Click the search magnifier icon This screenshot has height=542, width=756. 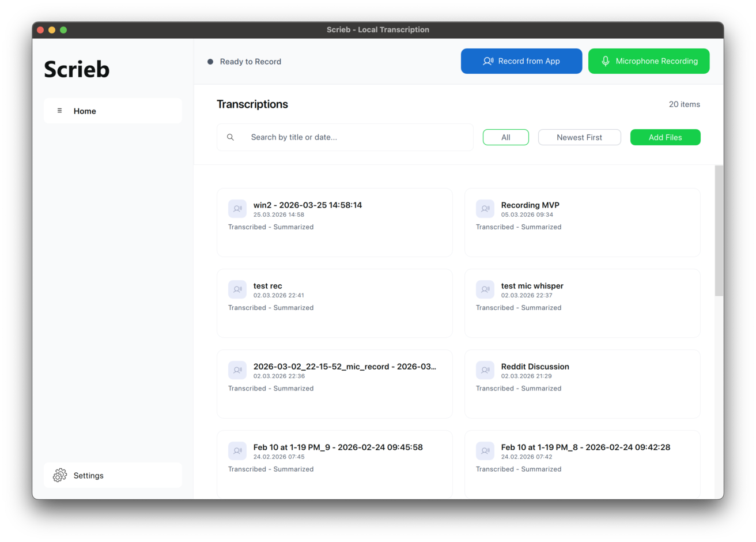[230, 137]
